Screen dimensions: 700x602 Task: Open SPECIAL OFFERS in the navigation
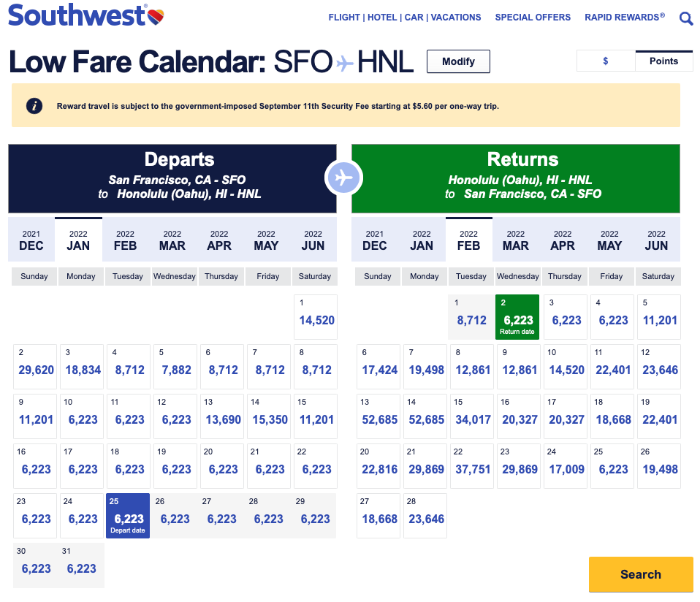pos(533,18)
